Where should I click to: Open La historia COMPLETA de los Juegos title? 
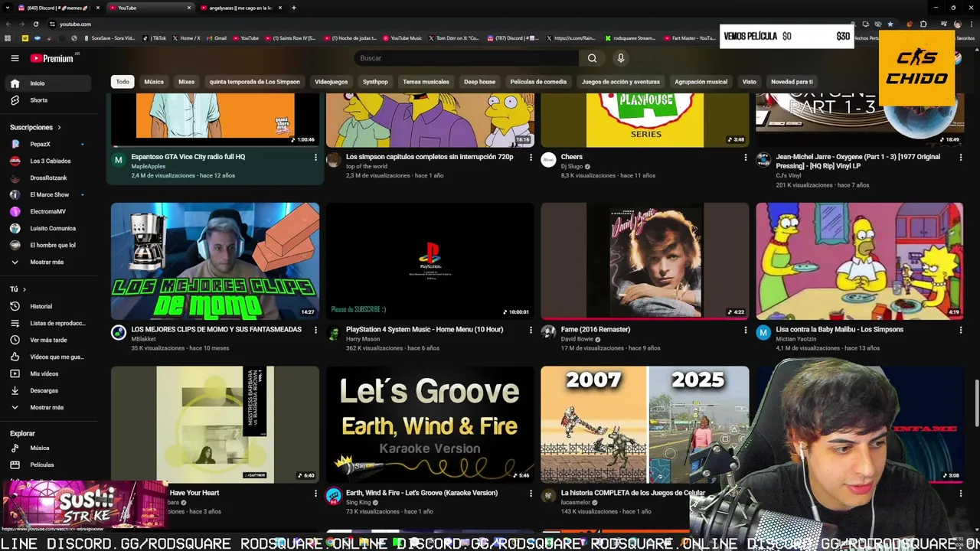633,493
